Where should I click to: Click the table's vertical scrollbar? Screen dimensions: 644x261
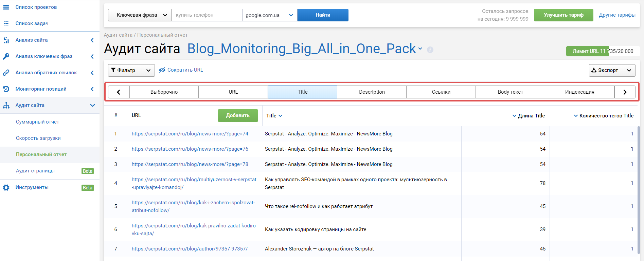coord(639,190)
